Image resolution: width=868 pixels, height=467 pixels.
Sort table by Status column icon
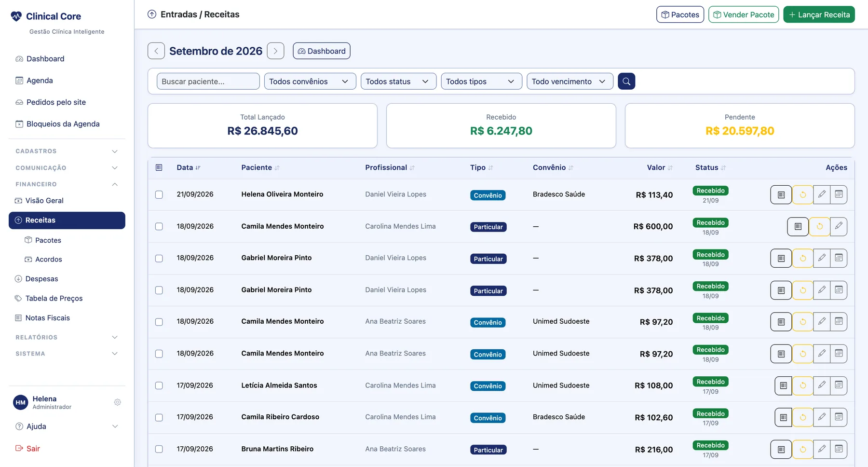723,168
